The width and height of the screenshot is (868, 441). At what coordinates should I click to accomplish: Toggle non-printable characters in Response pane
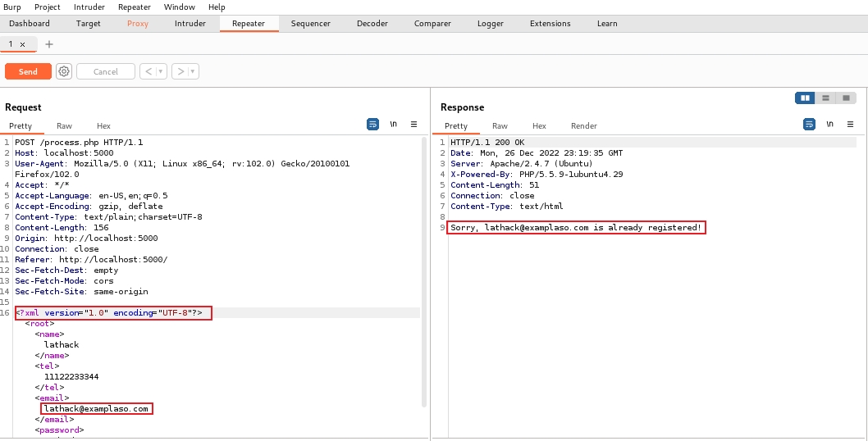click(829, 125)
